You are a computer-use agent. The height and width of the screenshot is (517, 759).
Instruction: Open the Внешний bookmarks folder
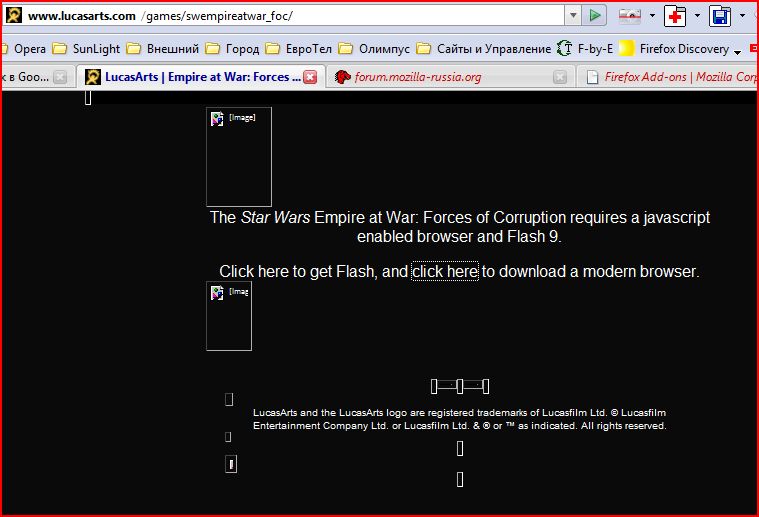pyautogui.click(x=163, y=49)
